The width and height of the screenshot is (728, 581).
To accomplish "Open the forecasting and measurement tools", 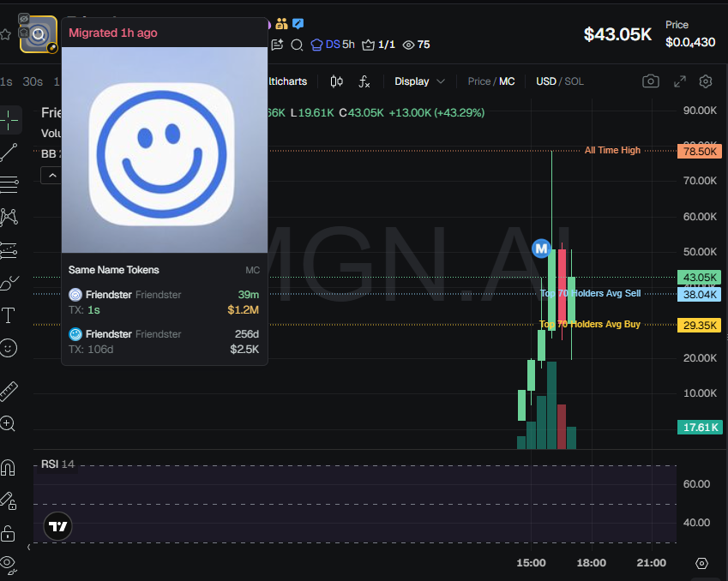I will (x=9, y=250).
